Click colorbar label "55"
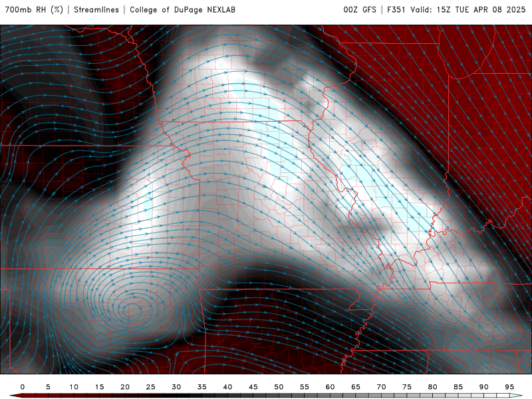 pyautogui.click(x=305, y=387)
